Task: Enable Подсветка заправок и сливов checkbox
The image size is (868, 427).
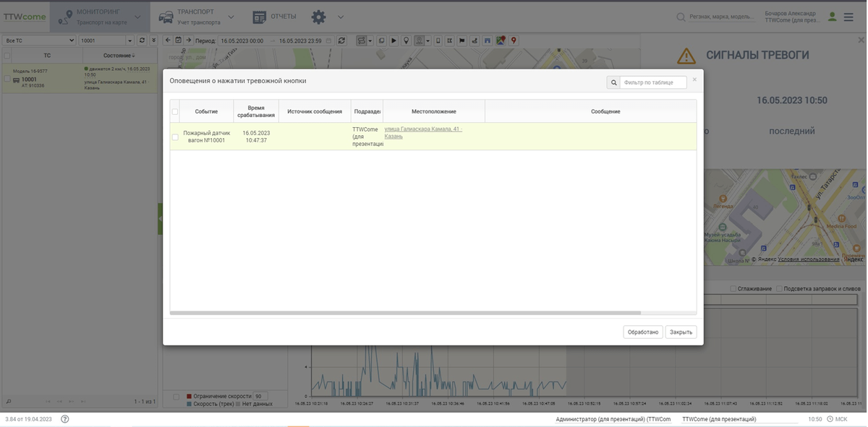Action: 779,289
